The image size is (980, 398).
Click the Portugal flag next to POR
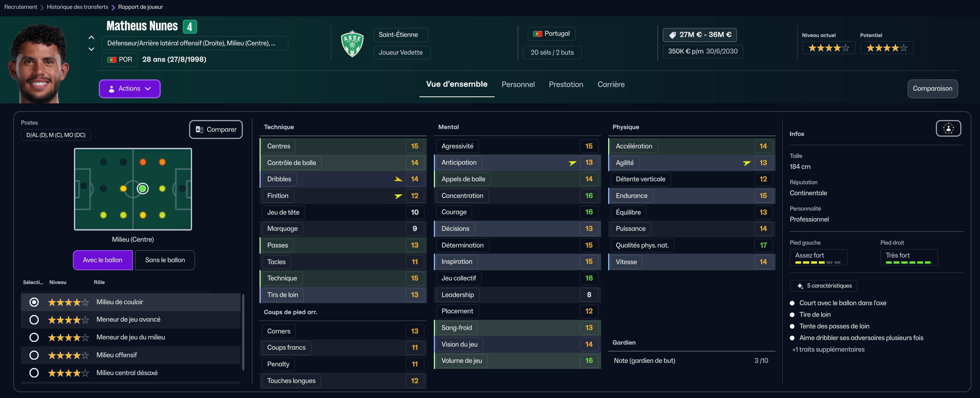pos(112,60)
